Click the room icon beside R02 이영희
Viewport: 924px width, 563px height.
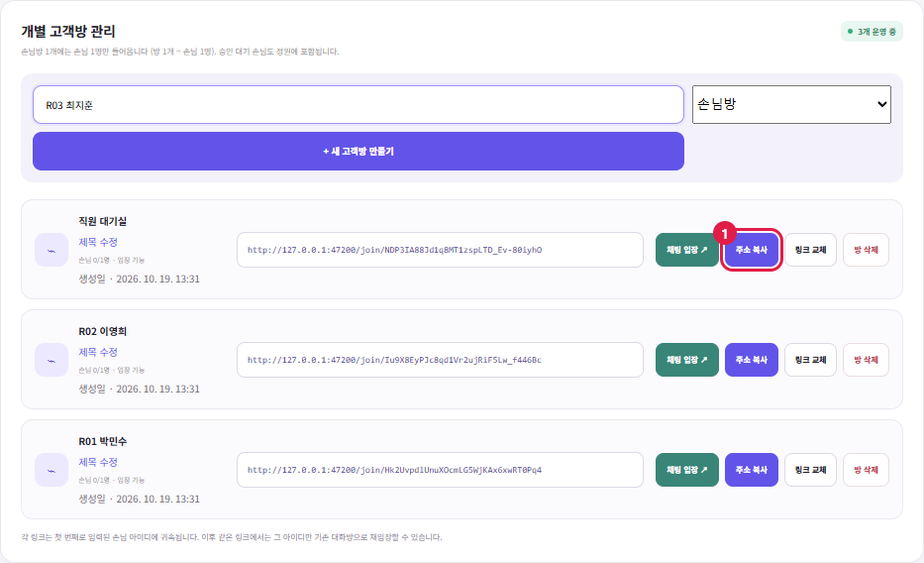pos(51,360)
